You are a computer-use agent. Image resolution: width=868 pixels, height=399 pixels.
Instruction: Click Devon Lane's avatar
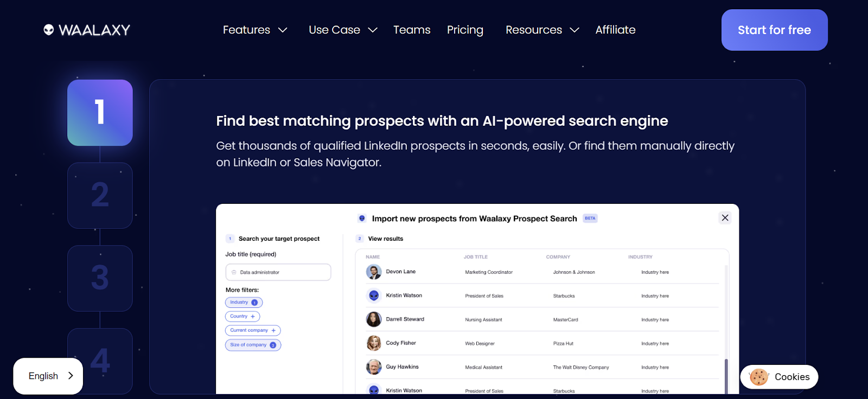coord(374,272)
